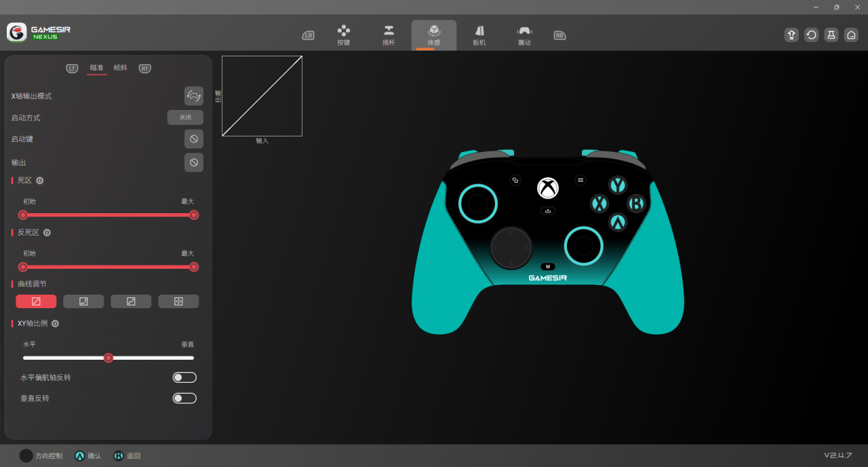Click the 曲线调节 section heading

(32, 284)
